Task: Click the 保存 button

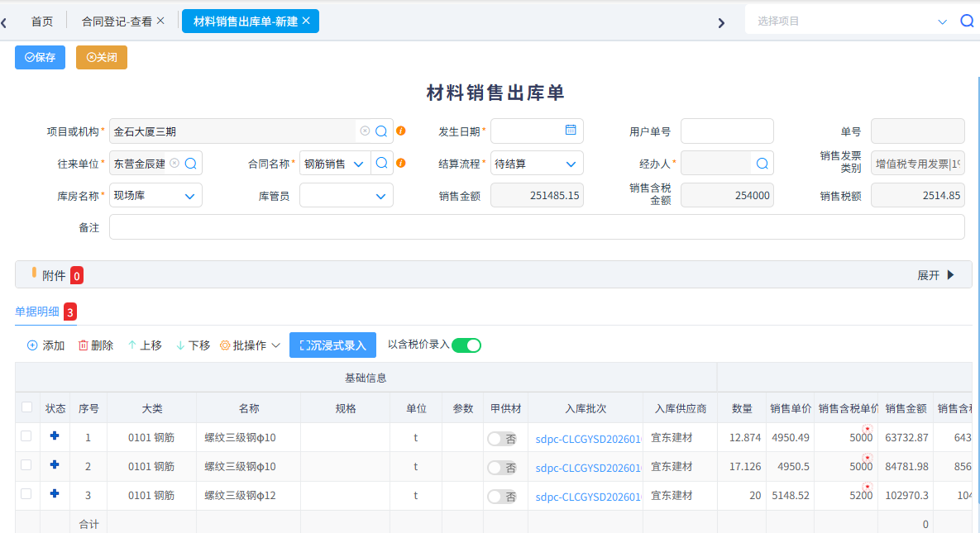Action: pos(40,58)
